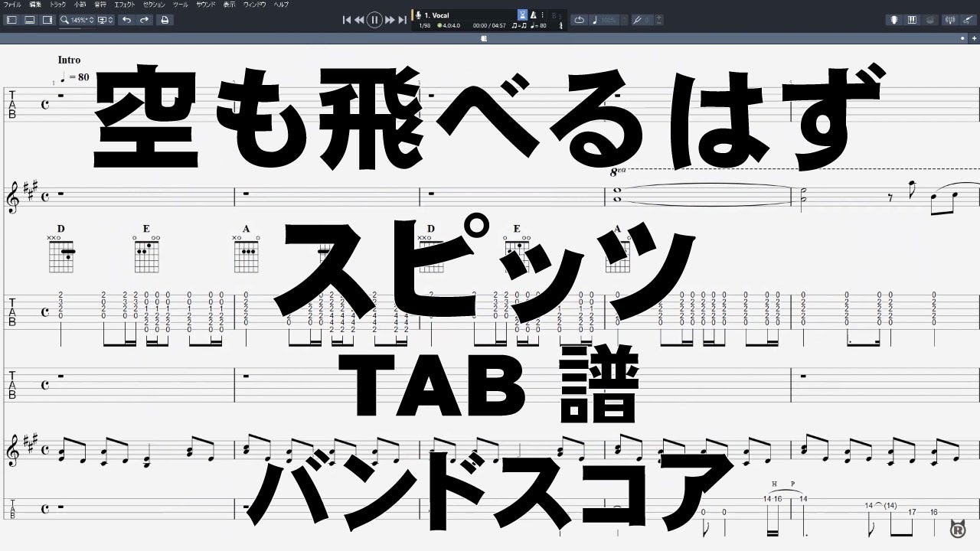Jump to first bar playback button
This screenshot has width=980, height=551.
[x=347, y=20]
